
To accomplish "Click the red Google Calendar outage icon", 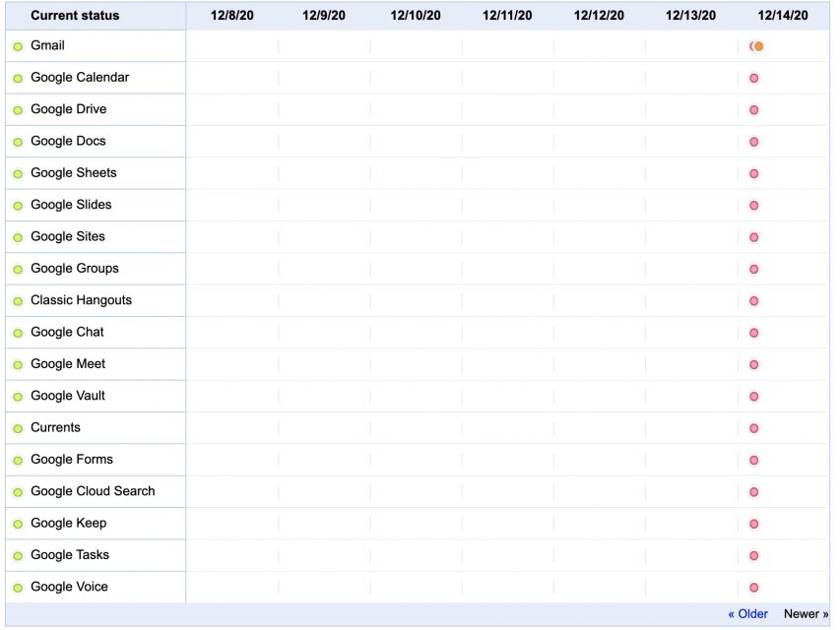I will coord(754,79).
